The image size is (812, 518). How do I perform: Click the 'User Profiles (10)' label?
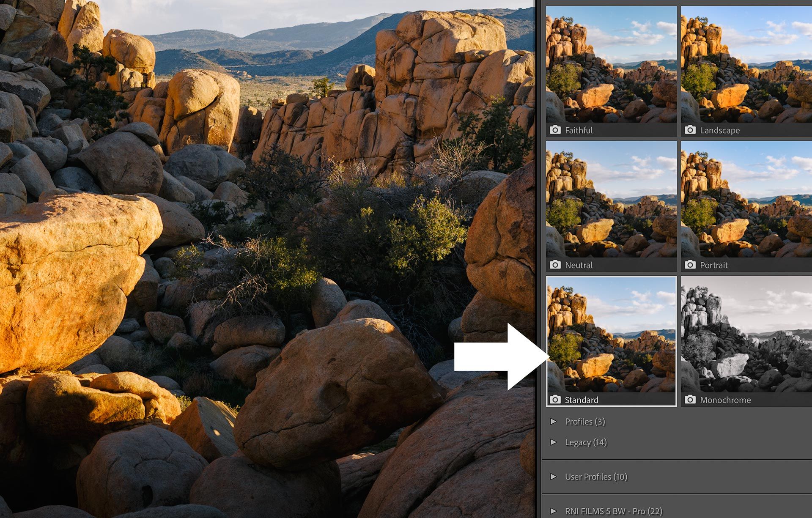[596, 477]
